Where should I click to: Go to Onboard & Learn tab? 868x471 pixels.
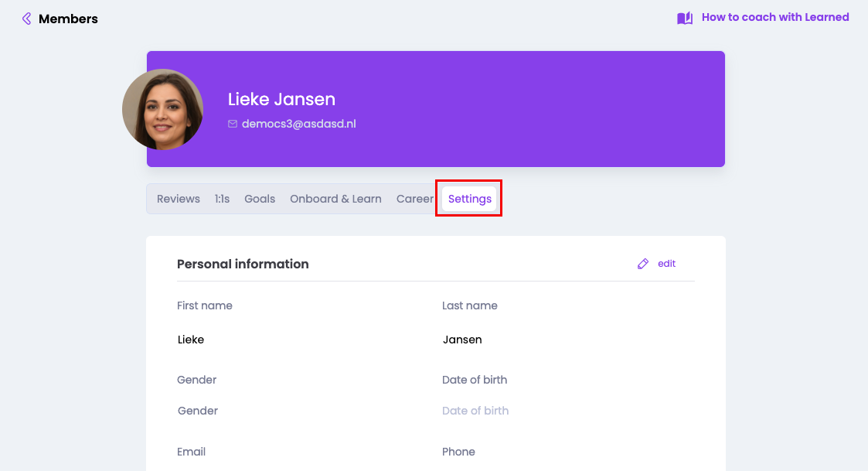(x=335, y=199)
